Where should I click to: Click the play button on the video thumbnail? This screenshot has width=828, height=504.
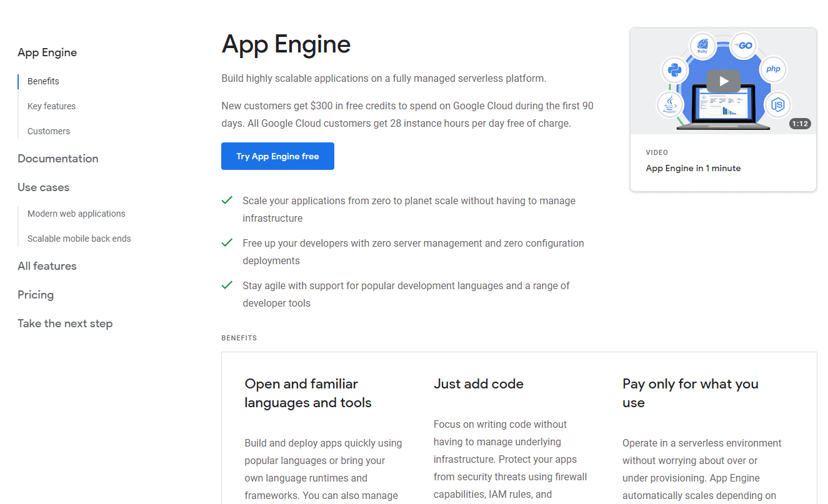723,81
